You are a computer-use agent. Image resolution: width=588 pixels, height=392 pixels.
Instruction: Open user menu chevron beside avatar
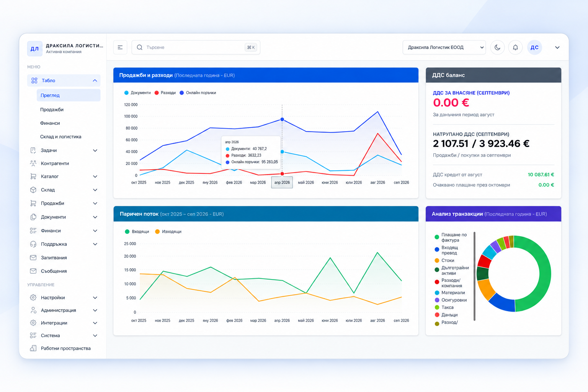557,47
